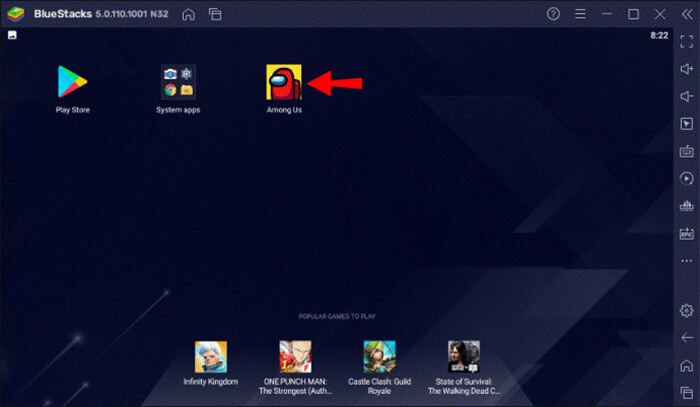The height and width of the screenshot is (407, 700).
Task: Increase volume using sidebar icon
Action: click(687, 69)
